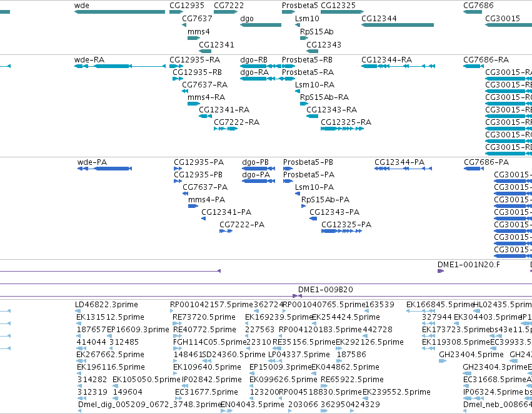The width and height of the screenshot is (532, 414).
Task: Click the EK267662.5prime EST label
Action: [x=110, y=355]
